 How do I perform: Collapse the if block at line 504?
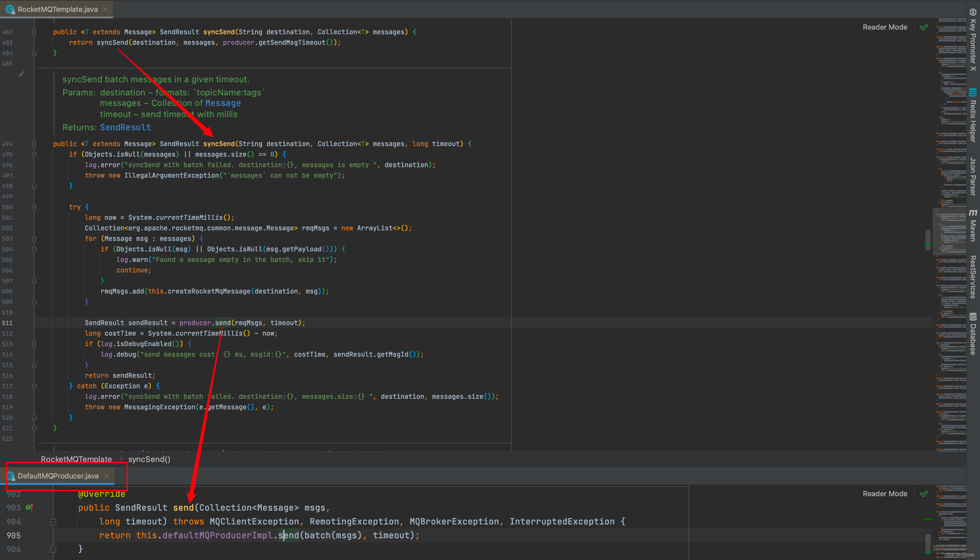coord(34,250)
